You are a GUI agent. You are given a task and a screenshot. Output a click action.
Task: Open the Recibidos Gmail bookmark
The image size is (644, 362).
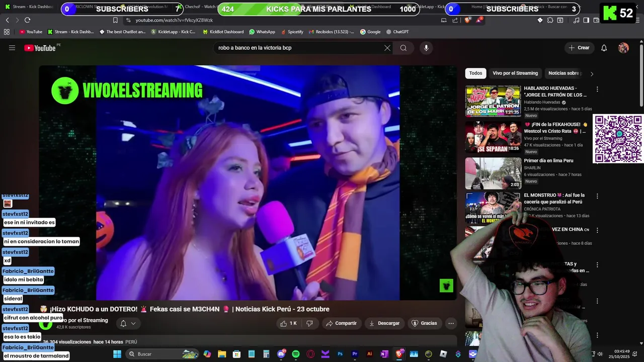331,32
